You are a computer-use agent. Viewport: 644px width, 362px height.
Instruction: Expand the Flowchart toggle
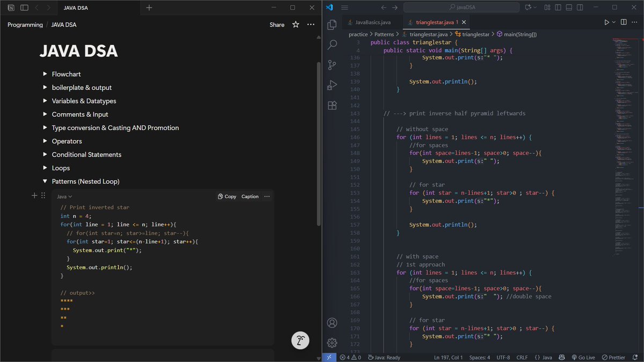pos(45,74)
